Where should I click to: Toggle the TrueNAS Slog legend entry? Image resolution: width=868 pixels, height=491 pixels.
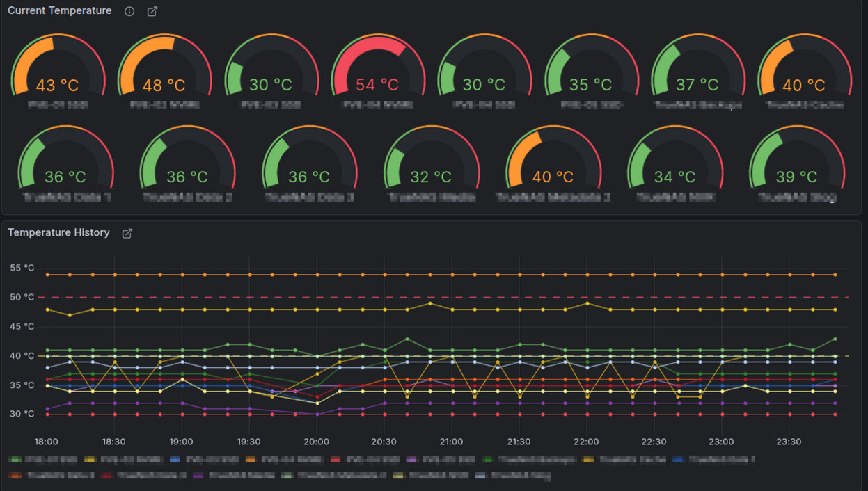pos(520,476)
